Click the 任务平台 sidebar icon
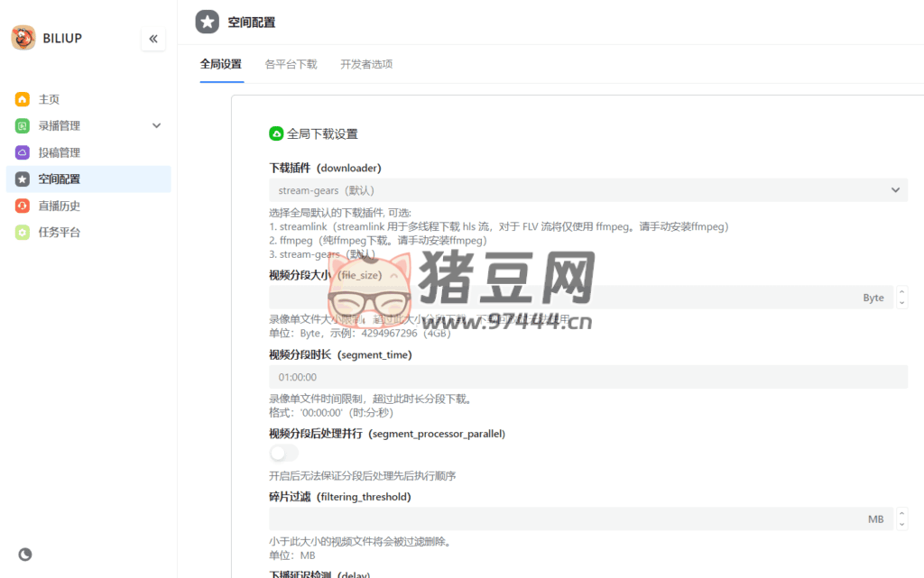The width and height of the screenshot is (924, 578). point(23,233)
